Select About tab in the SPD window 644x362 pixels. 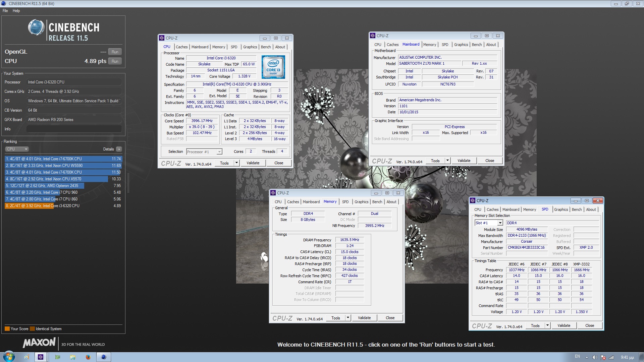click(x=591, y=209)
